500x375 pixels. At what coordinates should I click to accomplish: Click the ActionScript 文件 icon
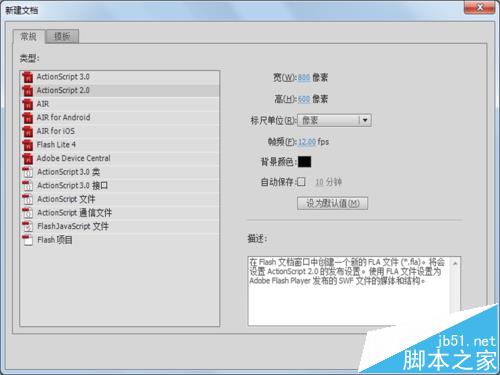[28, 199]
